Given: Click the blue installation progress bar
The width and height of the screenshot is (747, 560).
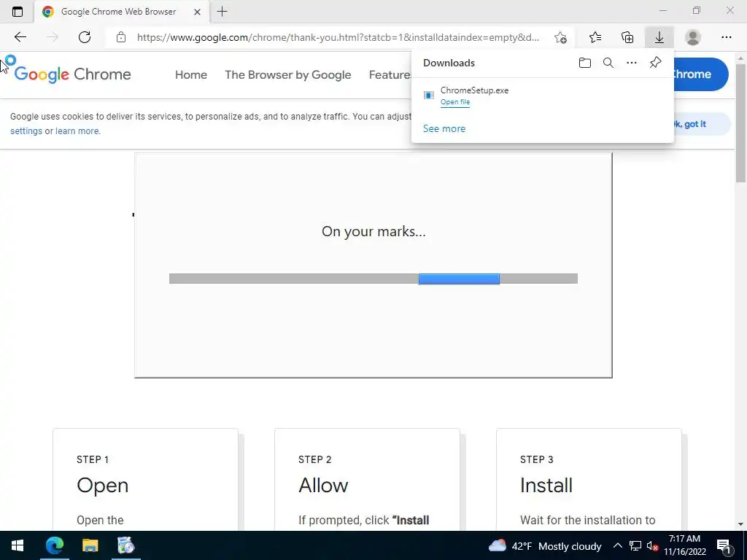Looking at the screenshot, I should 460,279.
